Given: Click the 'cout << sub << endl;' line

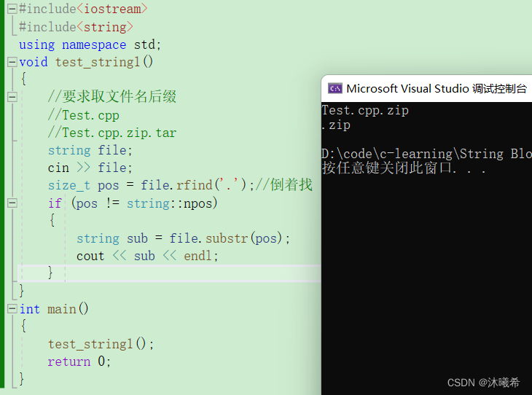Looking at the screenshot, I should [x=147, y=257].
